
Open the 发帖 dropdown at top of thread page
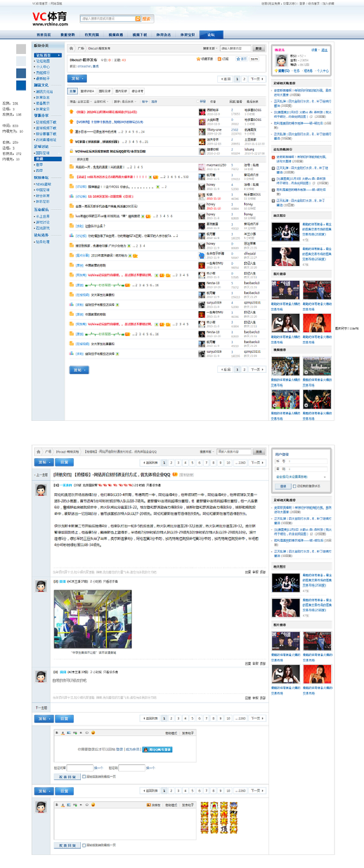tap(44, 462)
